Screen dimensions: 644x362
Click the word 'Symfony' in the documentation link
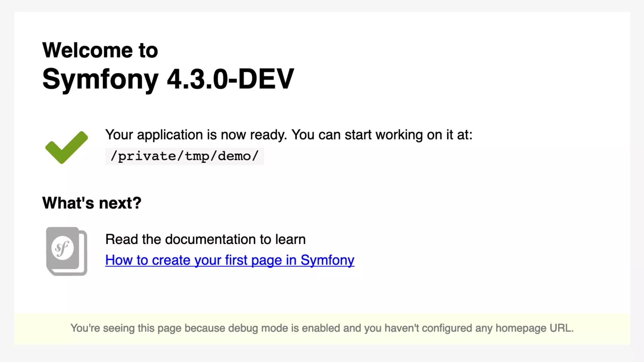tap(327, 260)
